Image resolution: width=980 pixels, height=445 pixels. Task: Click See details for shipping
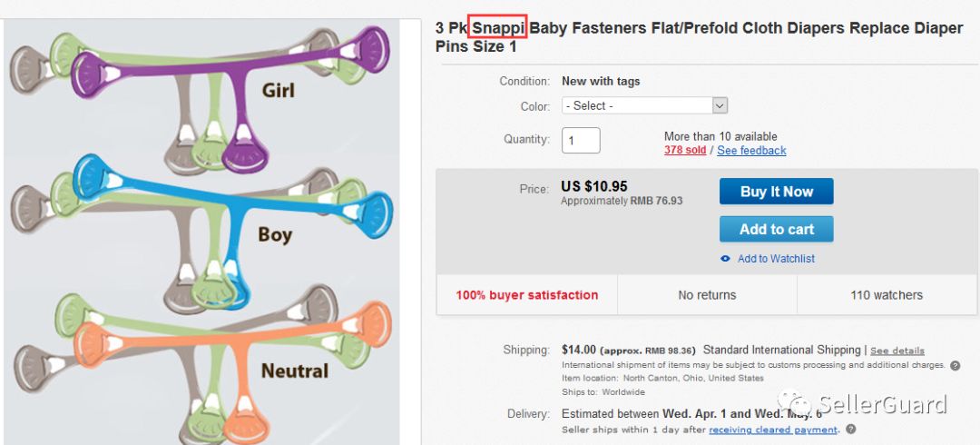click(x=897, y=351)
